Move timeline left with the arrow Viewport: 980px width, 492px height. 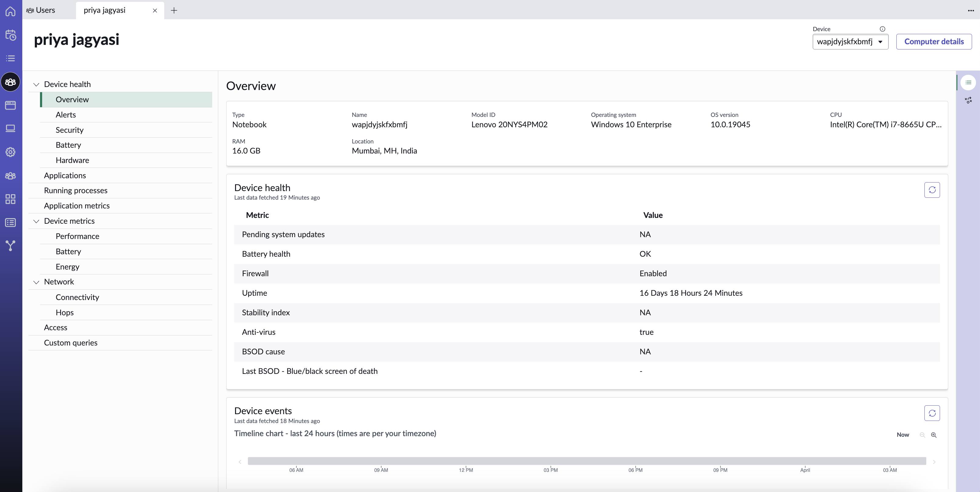pyautogui.click(x=240, y=462)
